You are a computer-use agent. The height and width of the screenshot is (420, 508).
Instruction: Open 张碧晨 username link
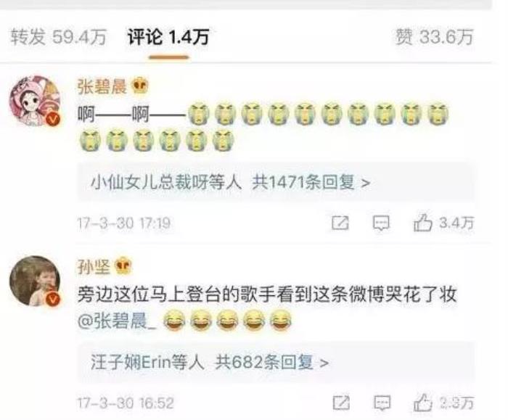102,87
